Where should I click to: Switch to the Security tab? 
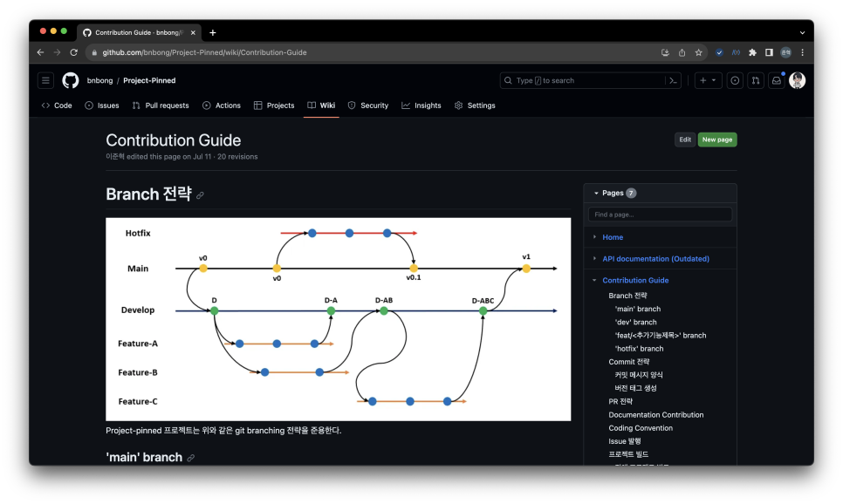(x=368, y=106)
